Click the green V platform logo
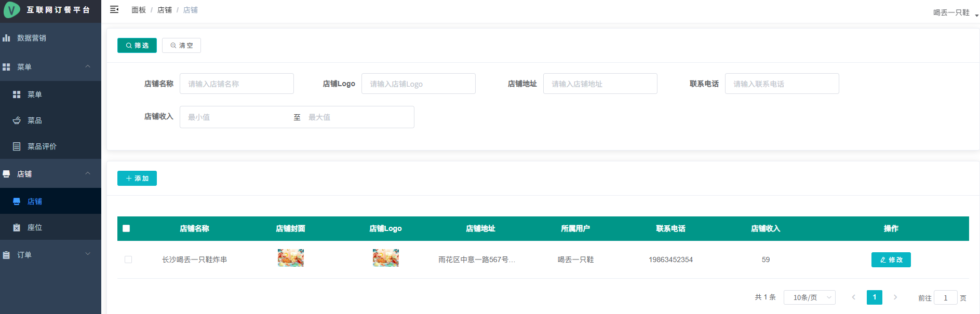Viewport: 980px width, 314px height. point(11,10)
